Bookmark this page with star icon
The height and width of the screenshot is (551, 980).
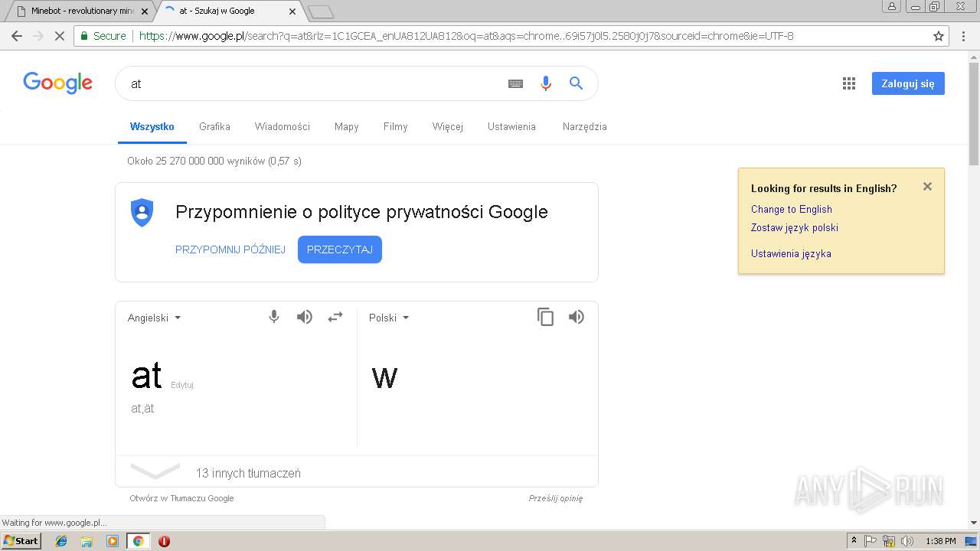[x=939, y=36]
